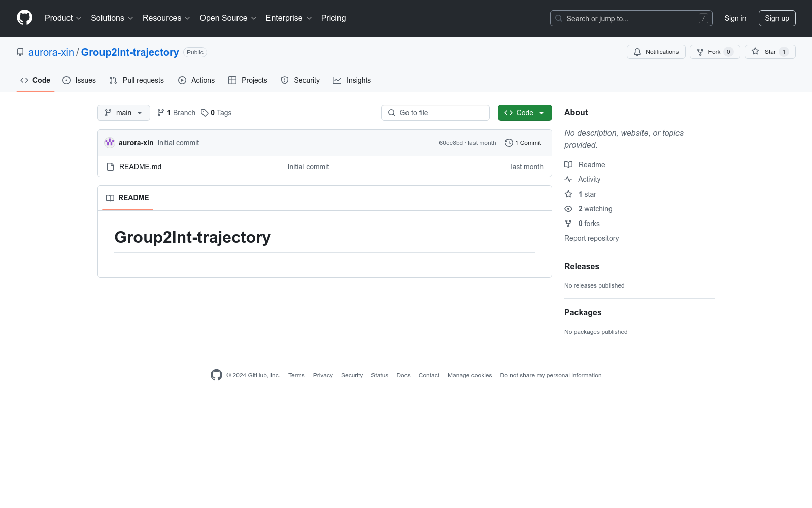Open the Activity link
This screenshot has width=812, height=508.
[583, 179]
